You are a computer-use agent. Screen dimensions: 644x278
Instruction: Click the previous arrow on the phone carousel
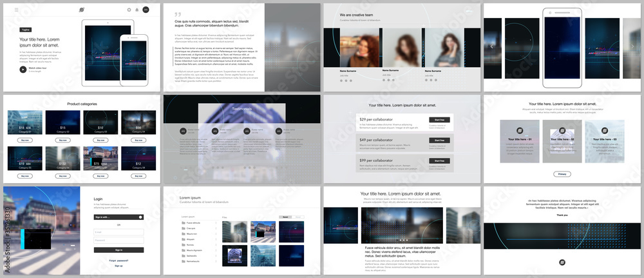pos(491,46)
